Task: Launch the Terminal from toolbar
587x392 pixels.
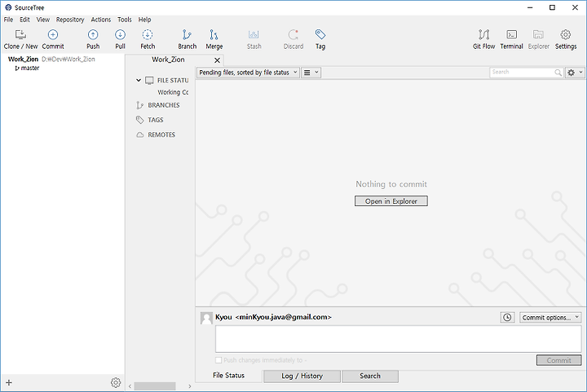Action: 511,39
